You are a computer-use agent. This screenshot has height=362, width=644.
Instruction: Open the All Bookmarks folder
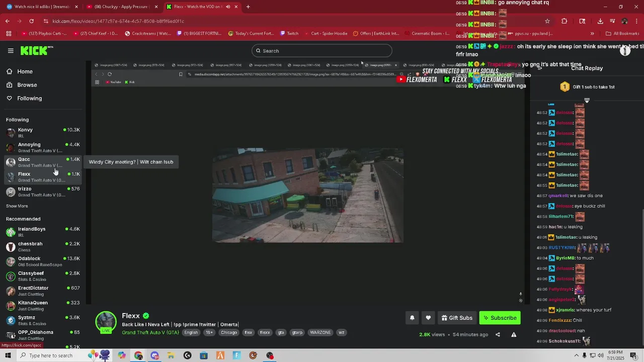(622, 34)
